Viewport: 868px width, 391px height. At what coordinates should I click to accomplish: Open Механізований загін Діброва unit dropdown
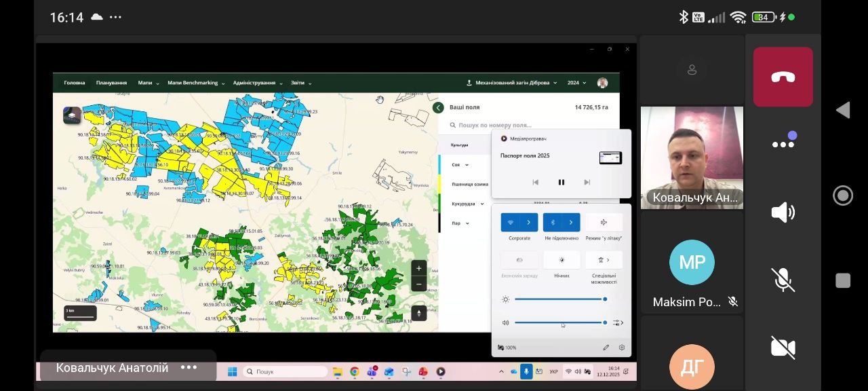[512, 83]
